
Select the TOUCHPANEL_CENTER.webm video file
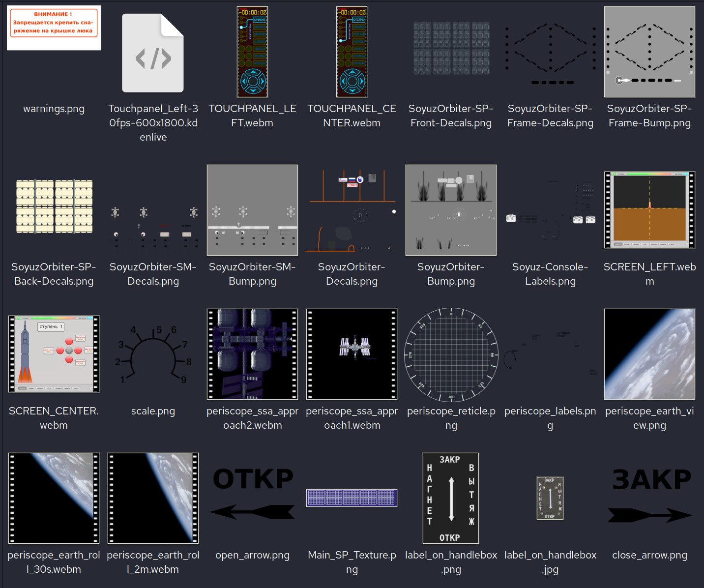352,52
